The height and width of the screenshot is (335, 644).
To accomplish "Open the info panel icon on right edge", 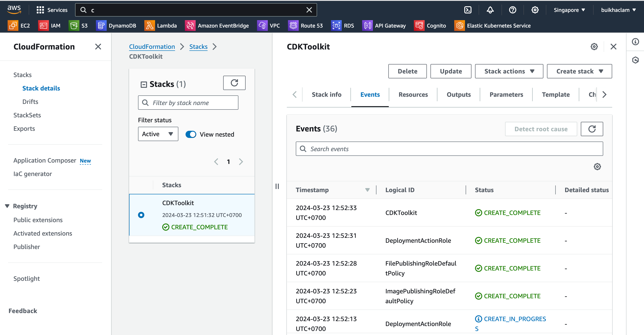I will [635, 42].
